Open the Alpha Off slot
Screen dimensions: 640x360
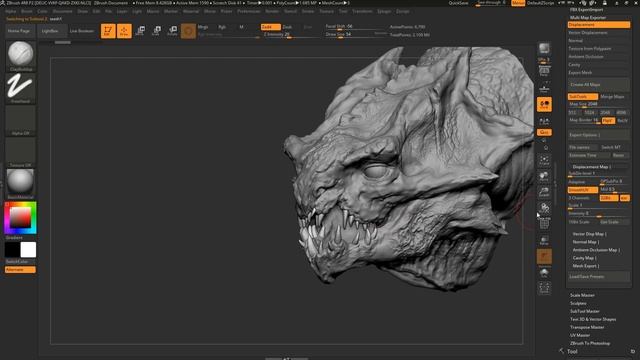(x=20, y=120)
